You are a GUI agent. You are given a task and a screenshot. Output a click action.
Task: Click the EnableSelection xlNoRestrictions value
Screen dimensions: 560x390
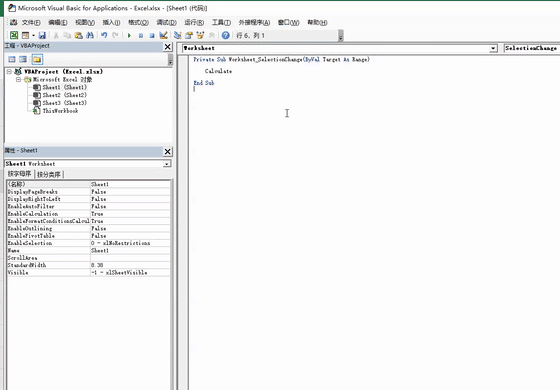130,243
